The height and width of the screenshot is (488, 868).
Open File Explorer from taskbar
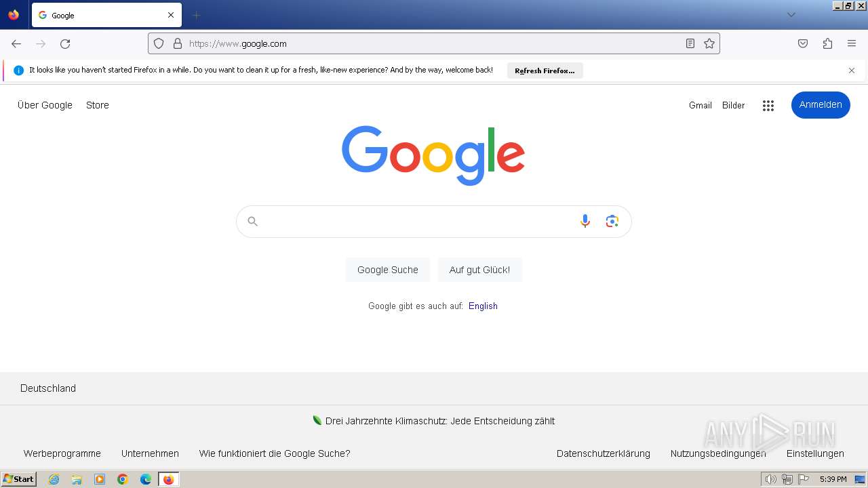(x=77, y=479)
